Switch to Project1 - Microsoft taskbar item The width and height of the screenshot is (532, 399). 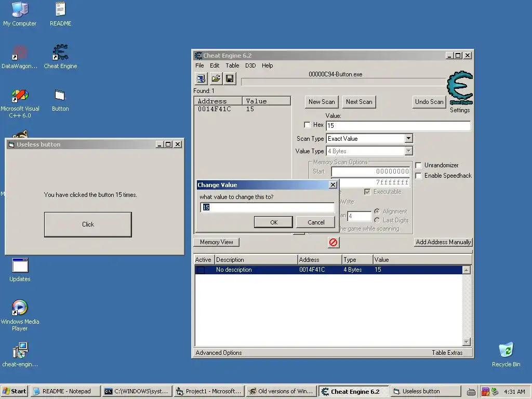click(x=209, y=391)
